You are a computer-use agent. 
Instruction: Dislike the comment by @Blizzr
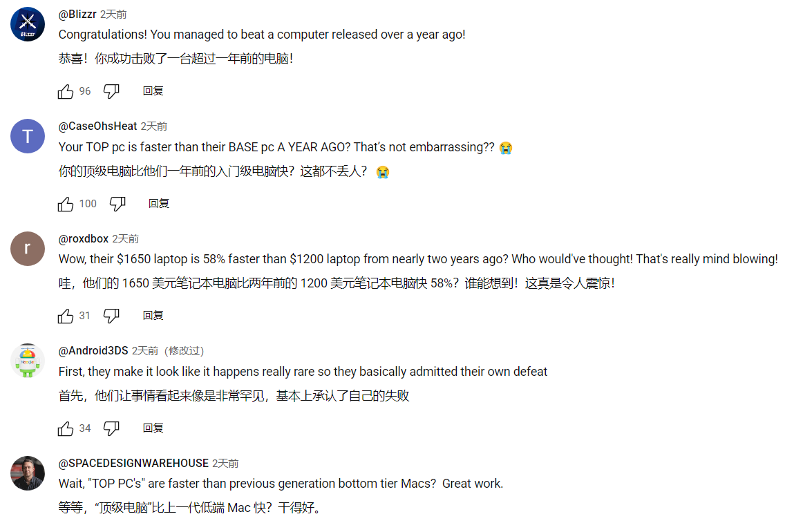coord(111,91)
